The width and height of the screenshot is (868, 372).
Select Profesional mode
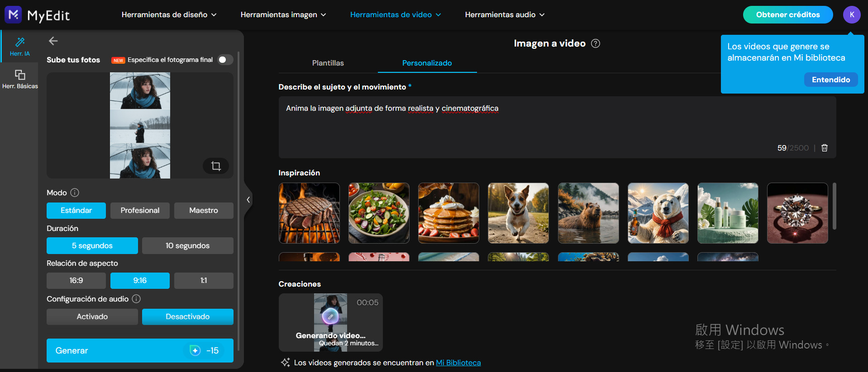140,211
